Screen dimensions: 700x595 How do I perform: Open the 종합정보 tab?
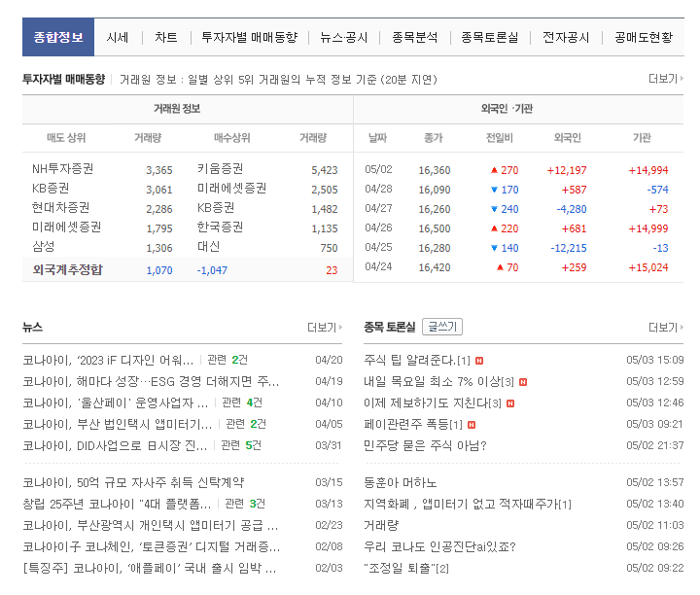click(58, 37)
